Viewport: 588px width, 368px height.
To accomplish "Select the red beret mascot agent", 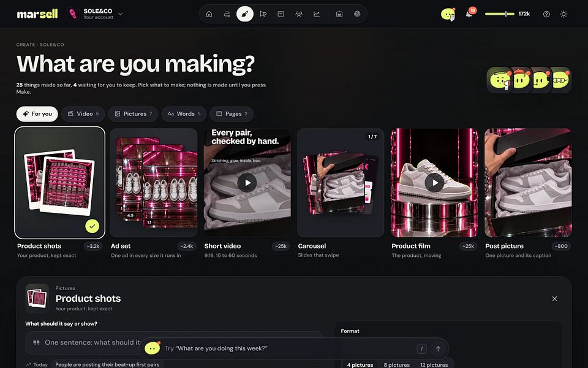I will point(521,80).
